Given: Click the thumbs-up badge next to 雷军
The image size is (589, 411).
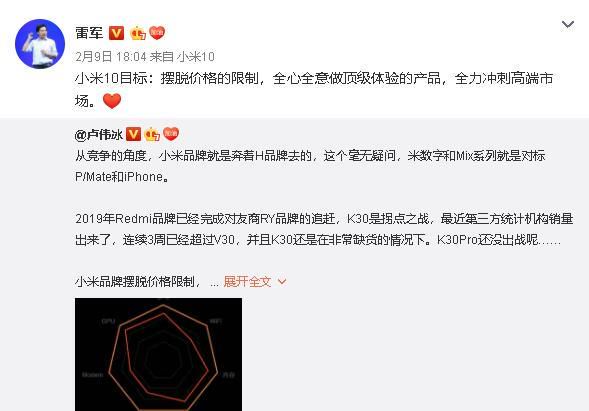Looking at the screenshot, I should [x=138, y=33].
